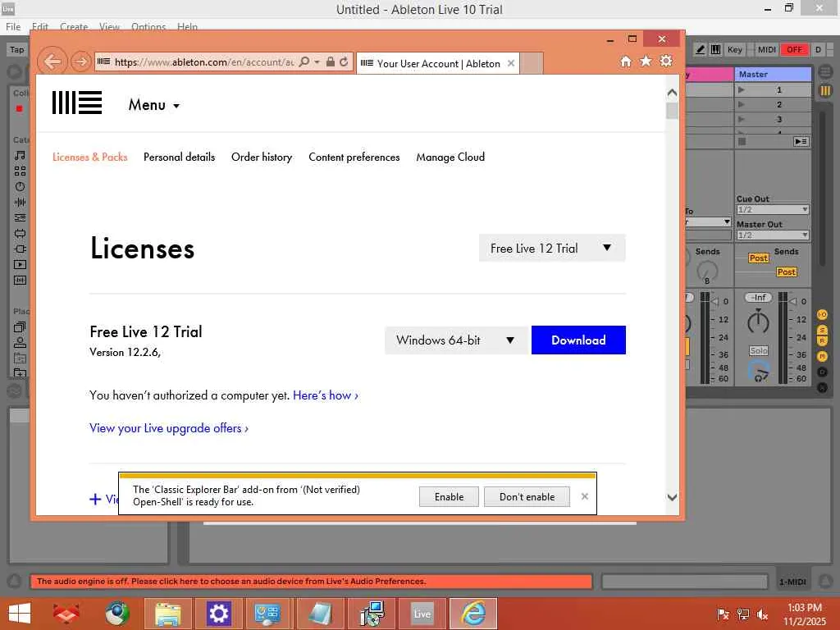This screenshot has height=630, width=840.
Task: Click Add Folder icon in Live browser
Action: [20, 372]
